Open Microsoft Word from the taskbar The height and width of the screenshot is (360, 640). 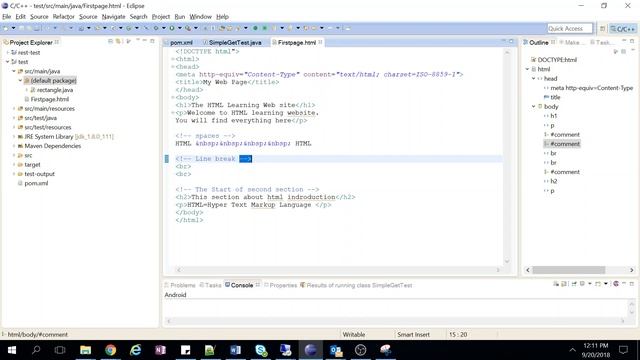[236, 350]
